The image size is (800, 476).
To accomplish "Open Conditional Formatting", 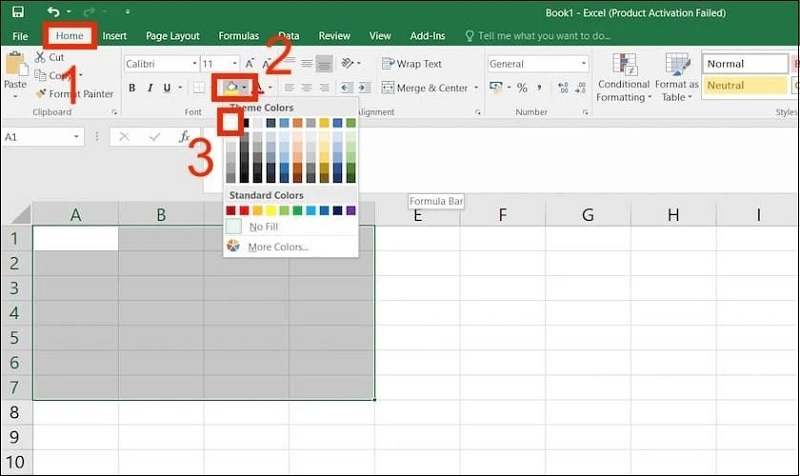I will click(x=624, y=78).
